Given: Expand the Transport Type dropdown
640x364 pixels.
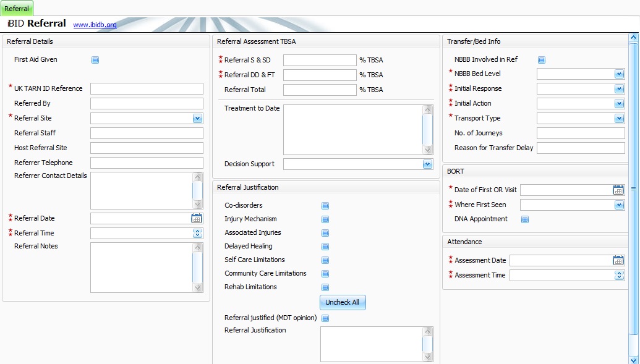Looking at the screenshot, I should [x=619, y=118].
